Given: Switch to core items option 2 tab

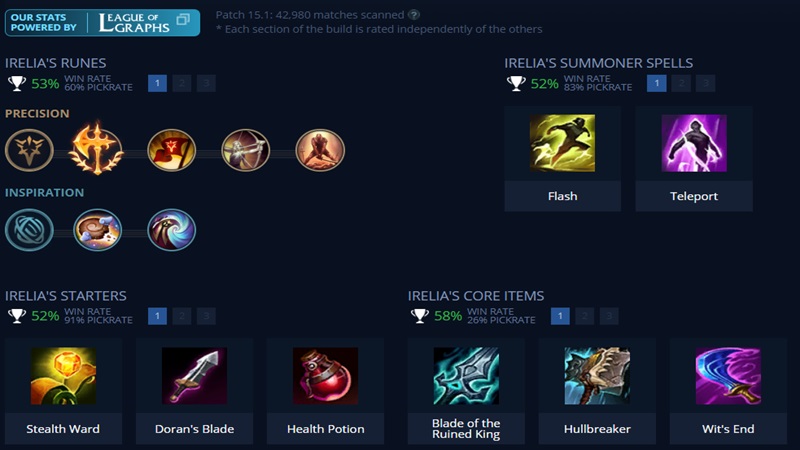Looking at the screenshot, I should click(x=585, y=316).
